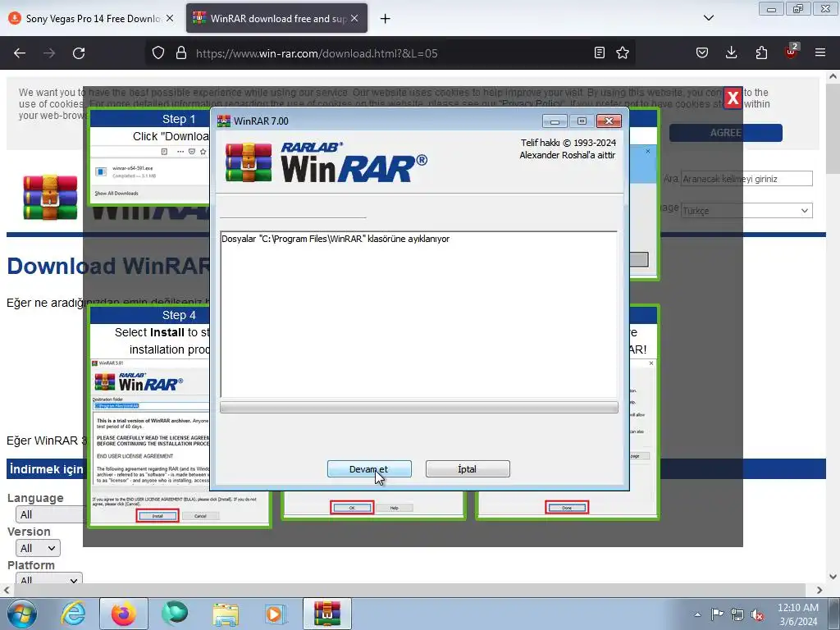This screenshot has height=630, width=840.
Task: Open the Pocket save icon
Action: pyautogui.click(x=702, y=52)
